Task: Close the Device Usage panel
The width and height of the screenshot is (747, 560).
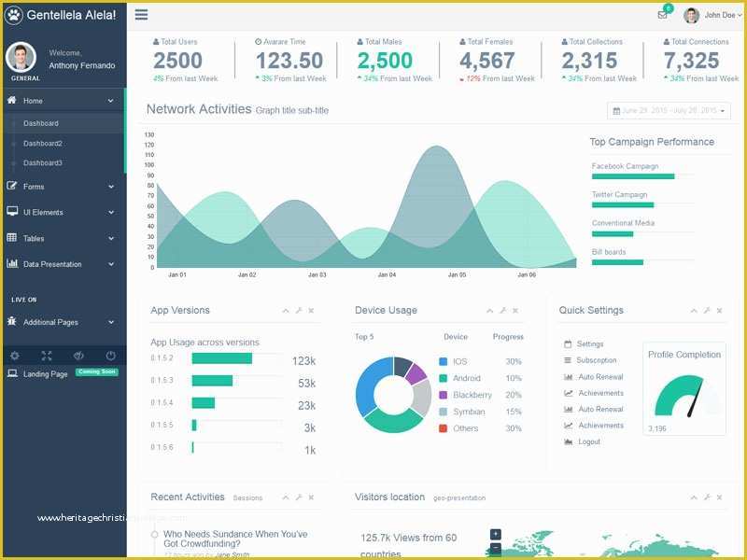Action: [x=515, y=311]
